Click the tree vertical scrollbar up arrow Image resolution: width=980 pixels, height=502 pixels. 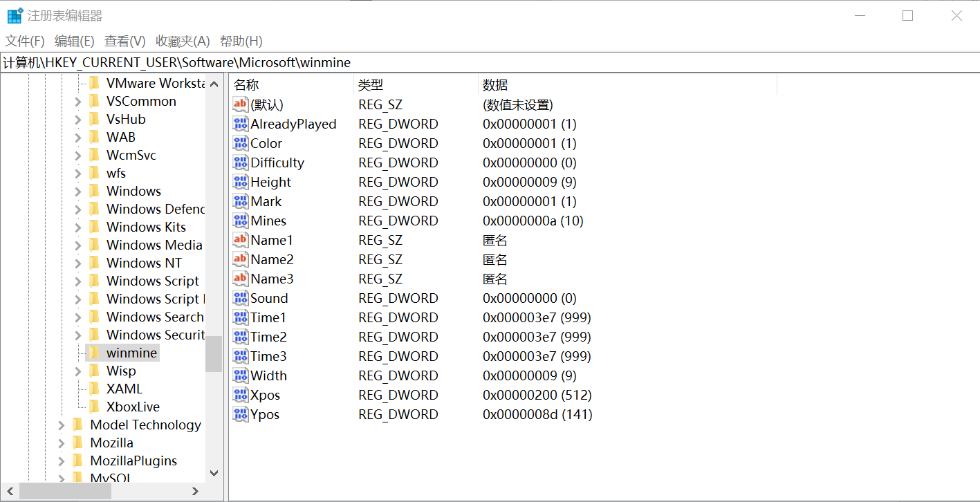pyautogui.click(x=214, y=84)
